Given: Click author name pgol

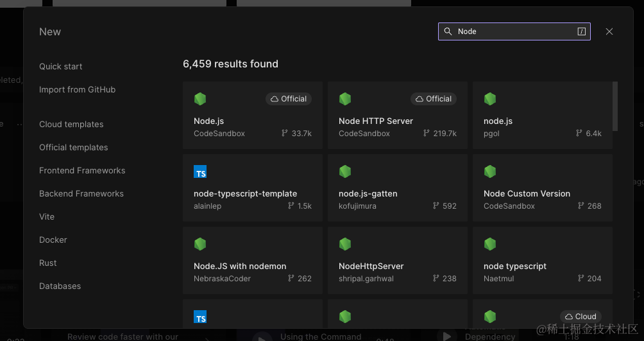Looking at the screenshot, I should point(491,134).
